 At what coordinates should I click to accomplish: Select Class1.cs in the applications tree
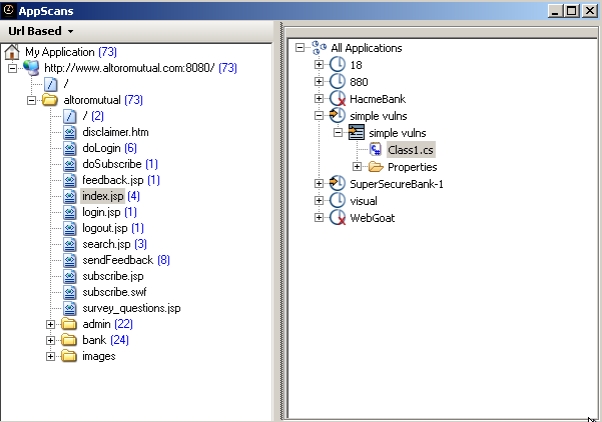click(410, 150)
